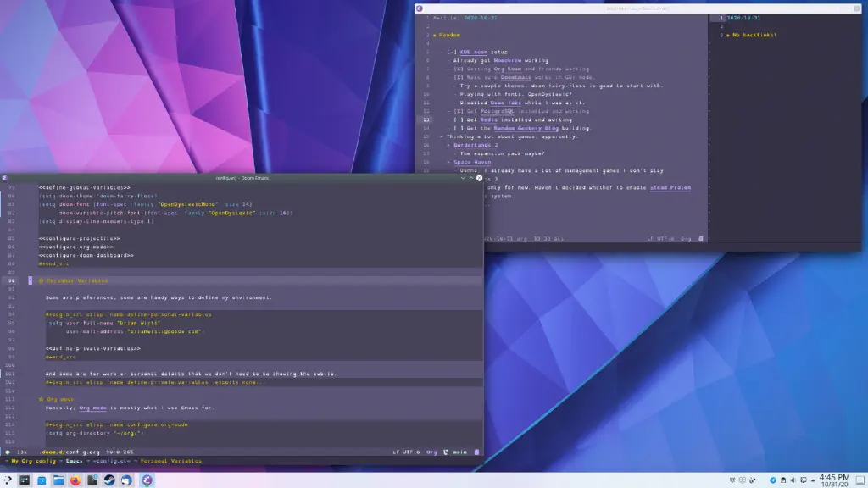This screenshot has width=868, height=488.
Task: Follow the Doom Tabs link
Action: [x=505, y=103]
